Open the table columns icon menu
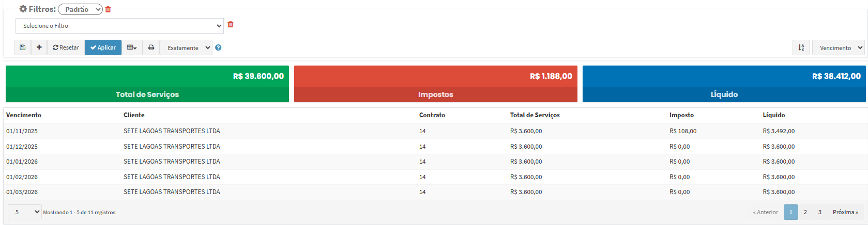The image size is (868, 225). click(132, 47)
